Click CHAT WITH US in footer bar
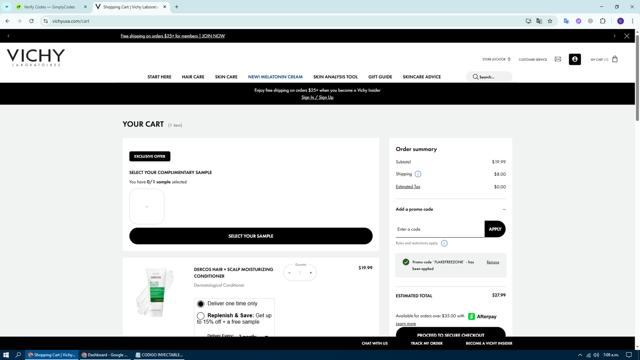640x360 pixels. coord(374,343)
